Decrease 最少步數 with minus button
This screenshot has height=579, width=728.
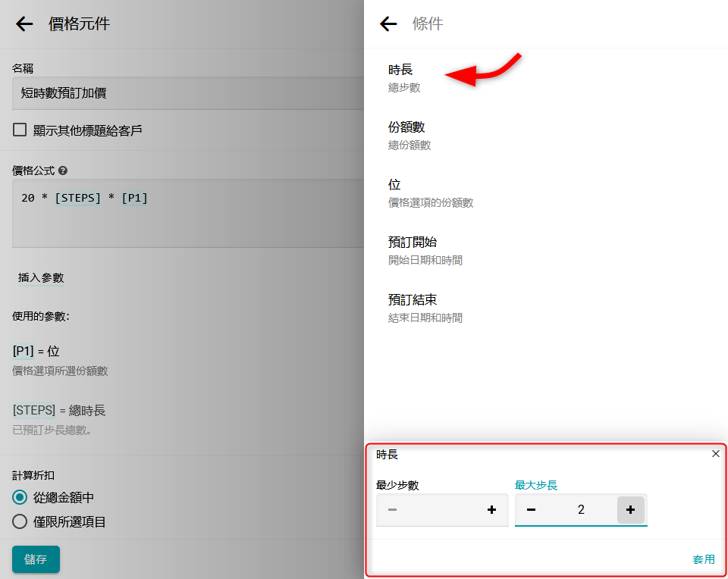coord(392,510)
